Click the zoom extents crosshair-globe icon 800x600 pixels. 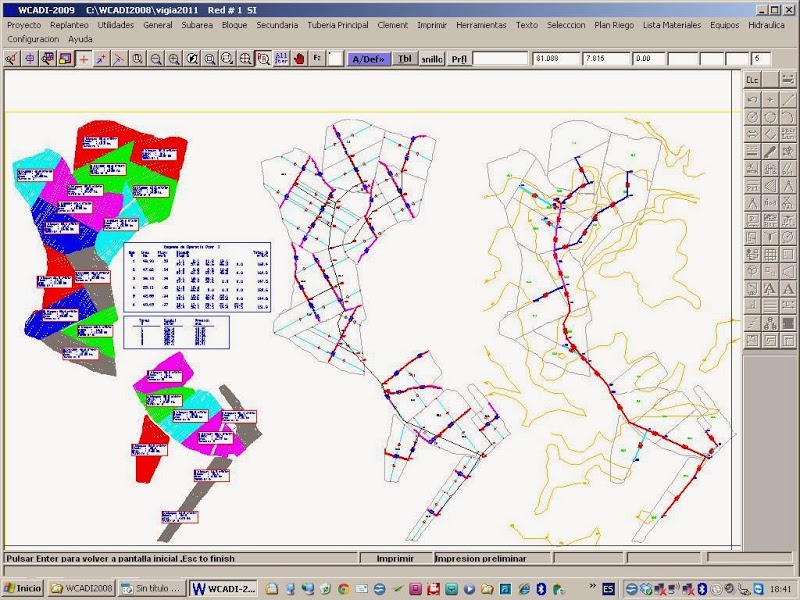coord(245,59)
